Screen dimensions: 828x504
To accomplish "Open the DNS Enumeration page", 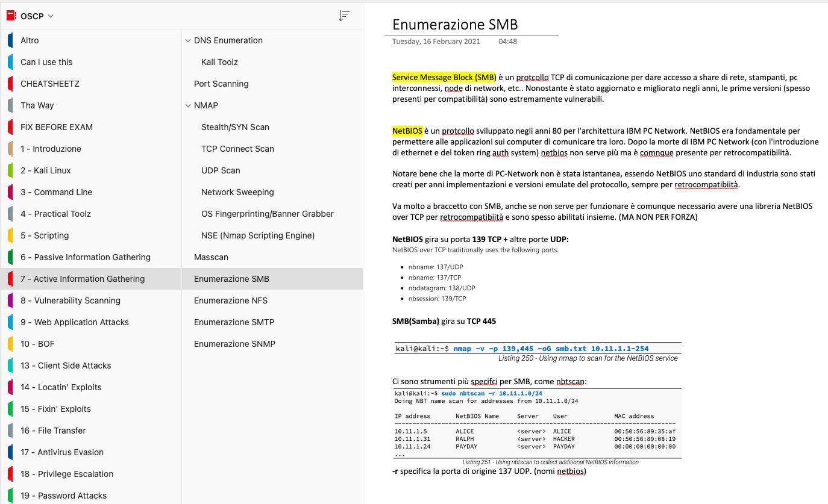I will (272, 40).
